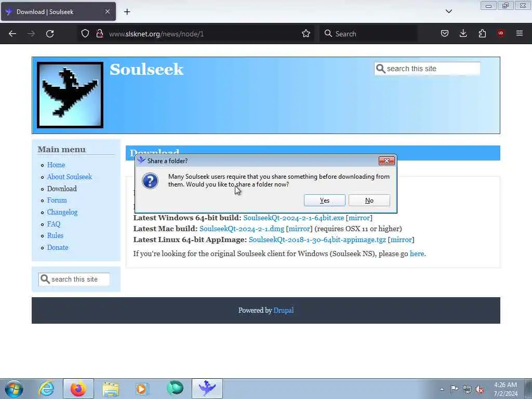Follow the 'here' link for Soulseek NS
This screenshot has height=399, width=532.
[x=417, y=254]
